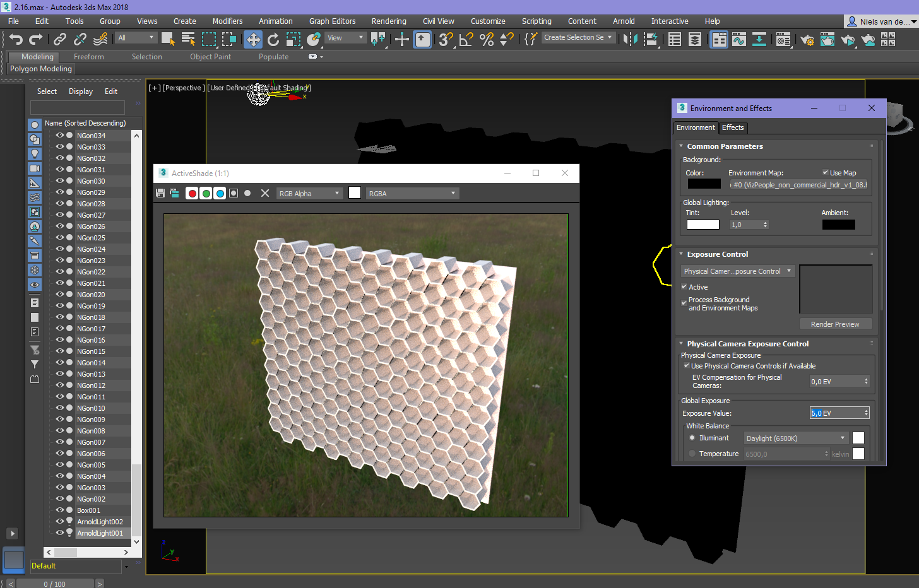Switch to Object Paint ribbon tab

[210, 56]
